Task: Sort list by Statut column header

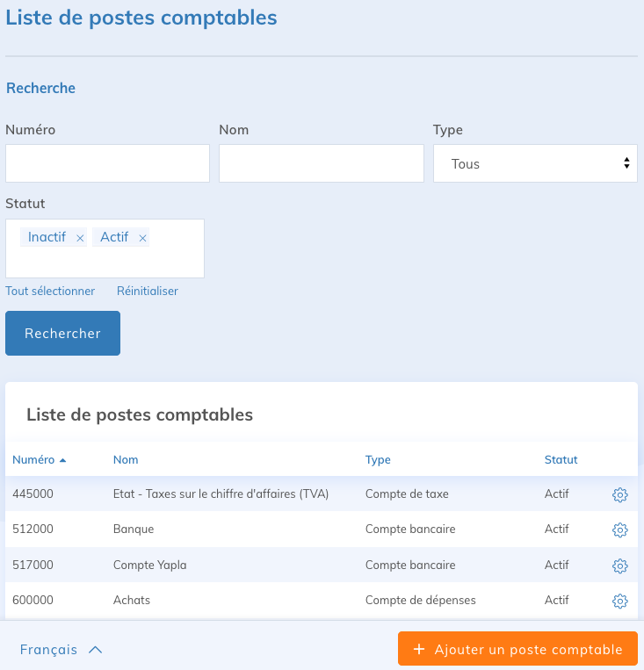Action: [x=561, y=460]
